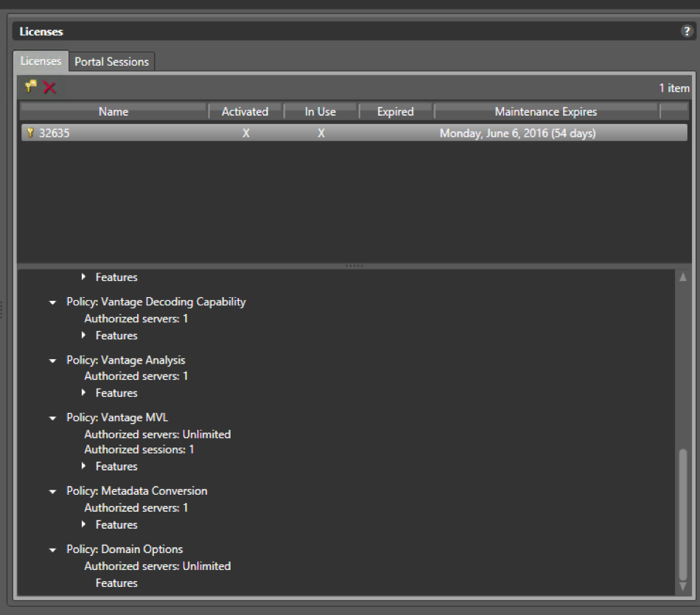The width and height of the screenshot is (700, 615).
Task: Select Authorized sessions: 1 under Vantage MVL
Action: tap(139, 449)
